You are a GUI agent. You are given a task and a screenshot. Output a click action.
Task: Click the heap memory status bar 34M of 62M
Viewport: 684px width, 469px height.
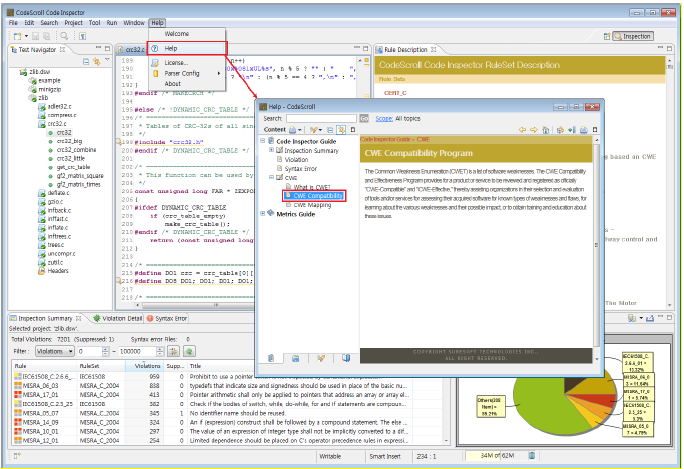tap(496, 455)
